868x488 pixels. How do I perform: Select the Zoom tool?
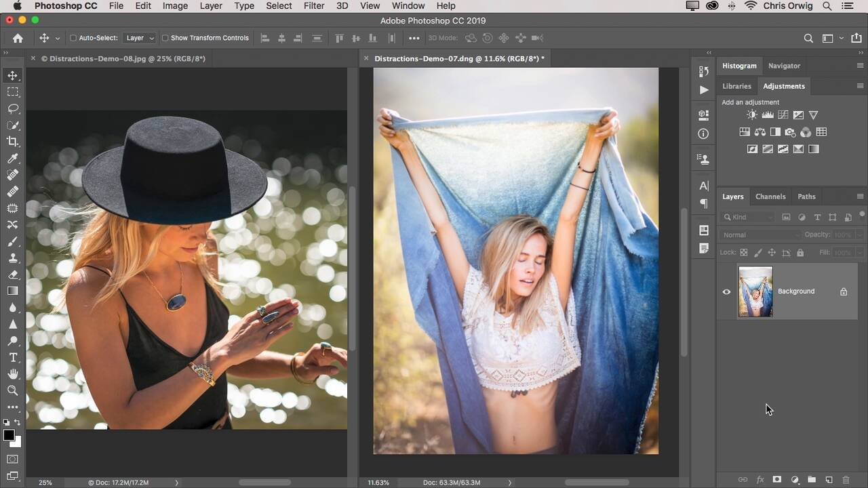pos(13,390)
